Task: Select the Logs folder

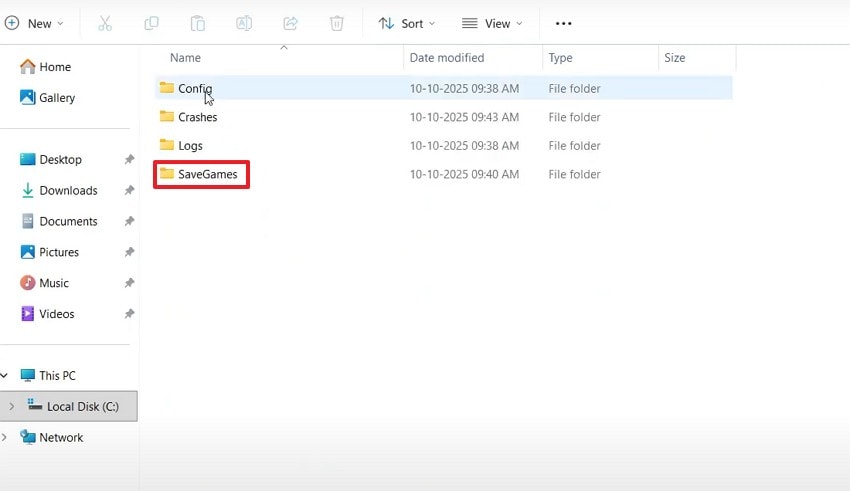Action: 443,145
